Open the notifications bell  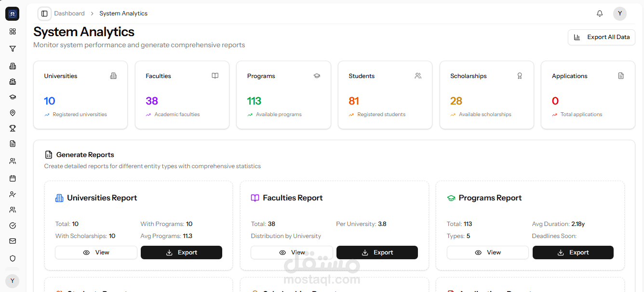pos(600,13)
